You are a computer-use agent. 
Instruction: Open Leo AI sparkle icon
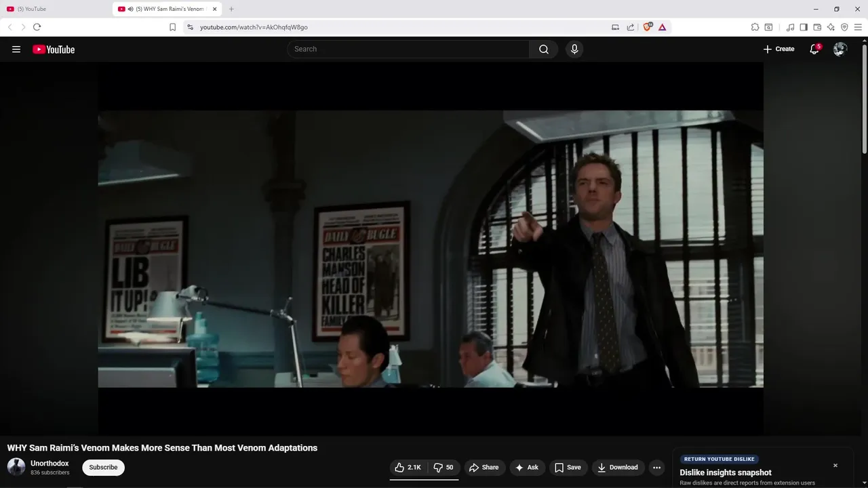(831, 27)
